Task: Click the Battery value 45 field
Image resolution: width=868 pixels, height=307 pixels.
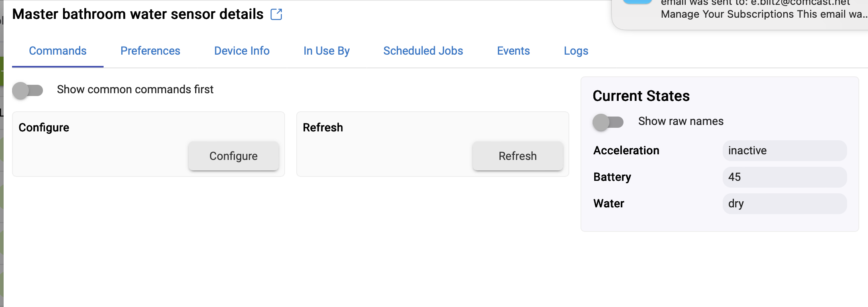Action: pyautogui.click(x=785, y=177)
